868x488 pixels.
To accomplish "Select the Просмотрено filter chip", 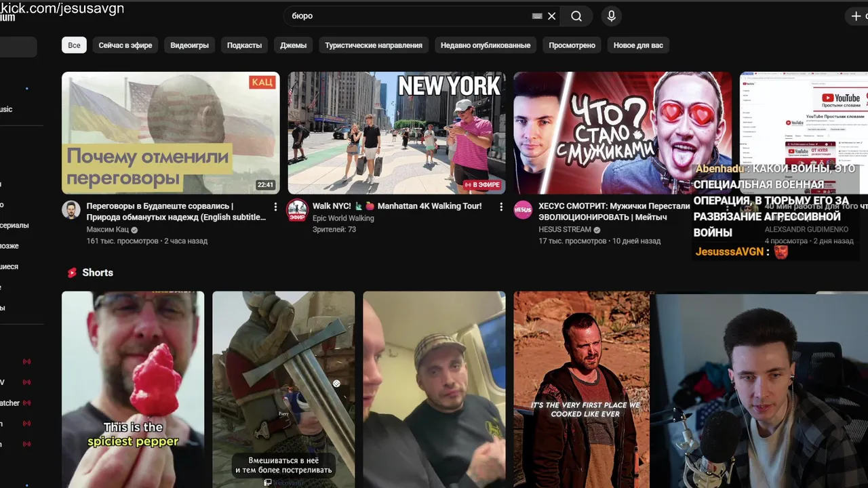I will coord(572,45).
